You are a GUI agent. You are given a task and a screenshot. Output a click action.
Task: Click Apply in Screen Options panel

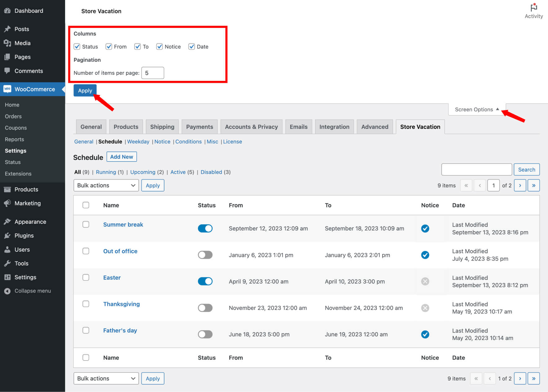tap(85, 90)
